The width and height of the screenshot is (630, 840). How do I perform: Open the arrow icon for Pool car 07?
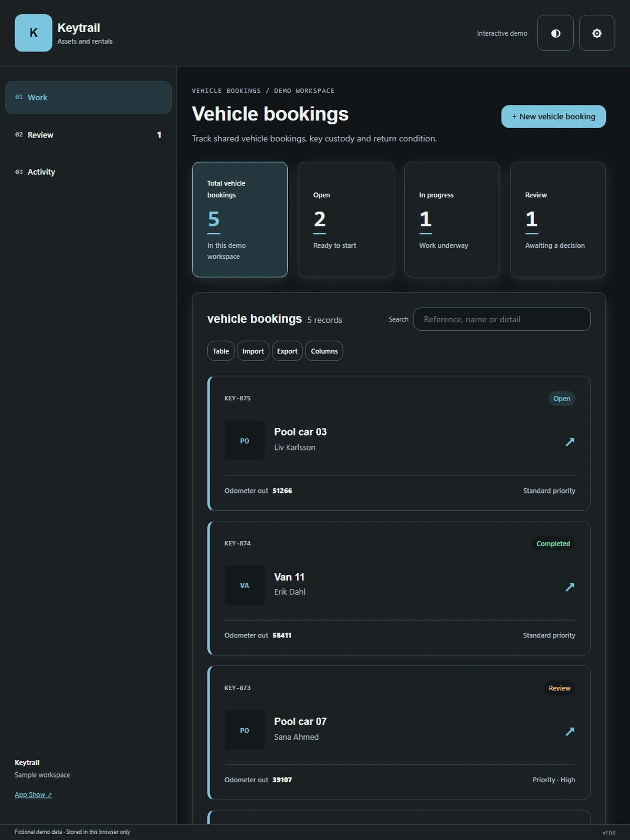(570, 731)
